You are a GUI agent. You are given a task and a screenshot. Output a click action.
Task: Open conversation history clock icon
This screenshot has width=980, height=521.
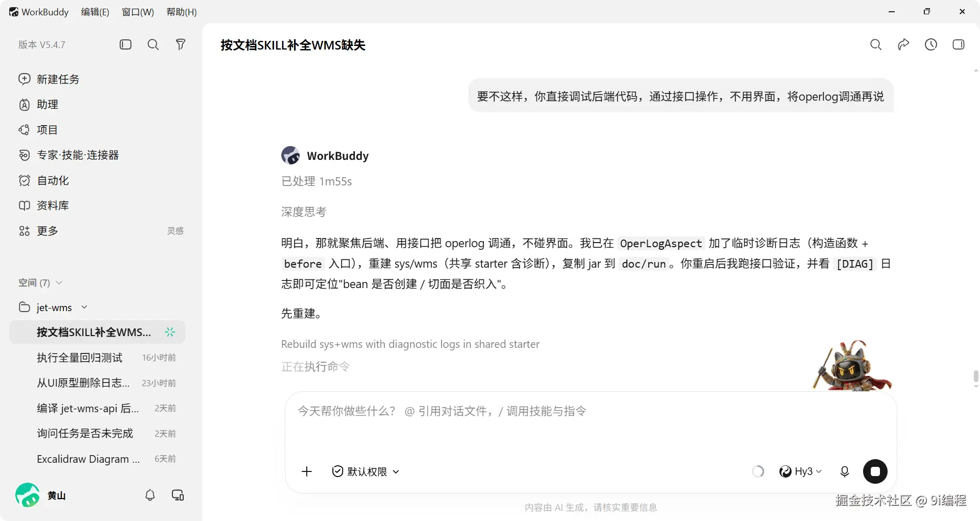pyautogui.click(x=931, y=44)
